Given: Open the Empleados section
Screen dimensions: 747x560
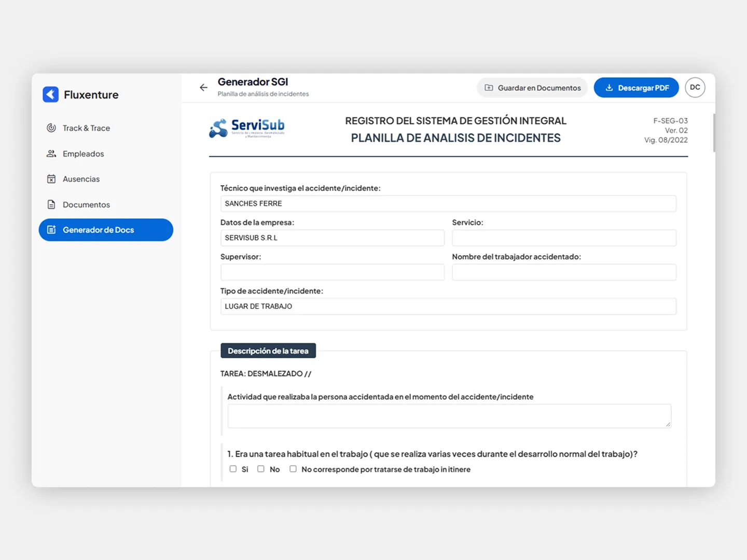Looking at the screenshot, I should coord(106,153).
